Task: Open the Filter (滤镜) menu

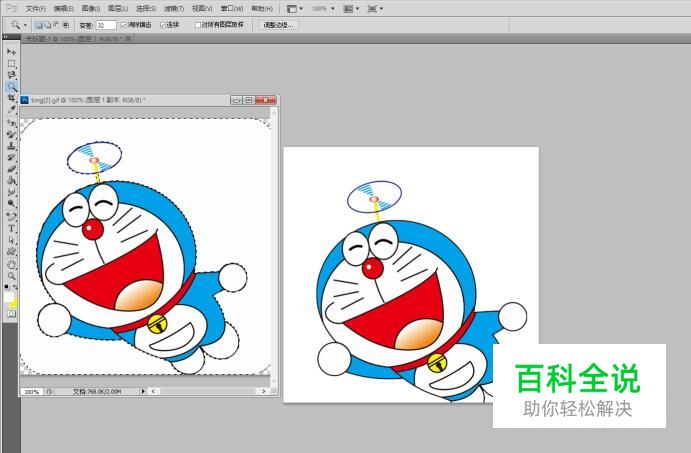Action: pyautogui.click(x=174, y=8)
